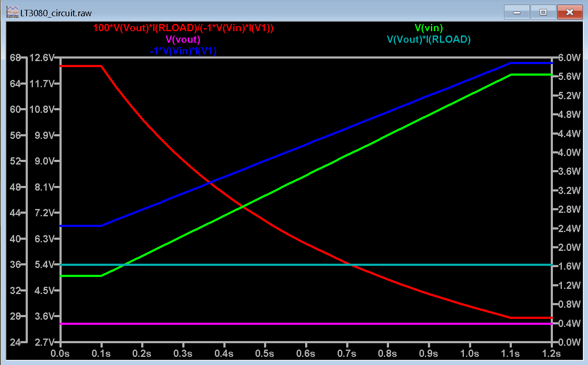This screenshot has height=365, width=588.
Task: Click the magenta V(vout) trace line
Action: point(306,324)
